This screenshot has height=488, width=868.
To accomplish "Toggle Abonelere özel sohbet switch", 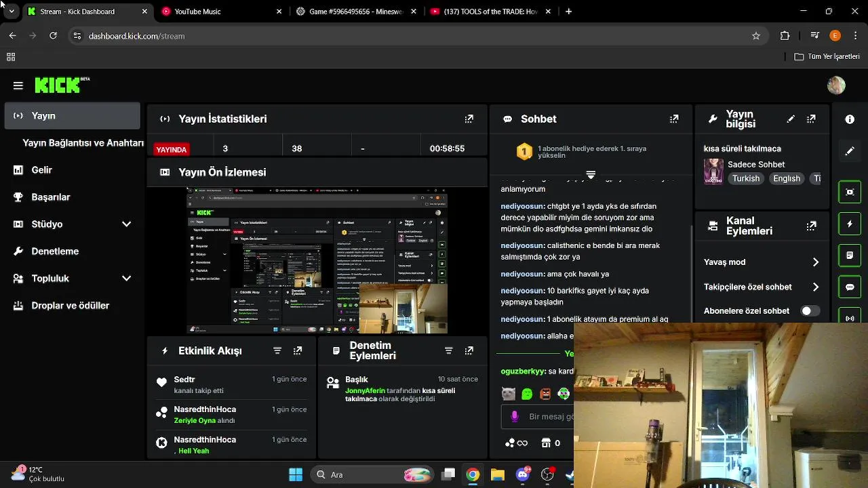I will tap(810, 311).
